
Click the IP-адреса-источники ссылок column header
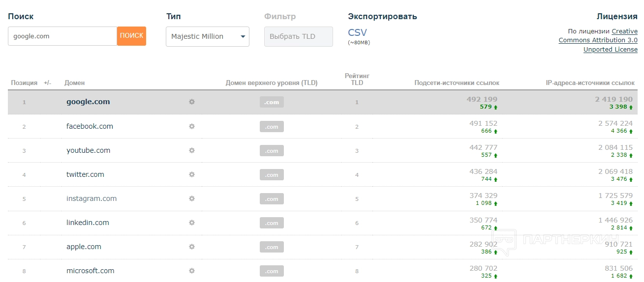(590, 83)
